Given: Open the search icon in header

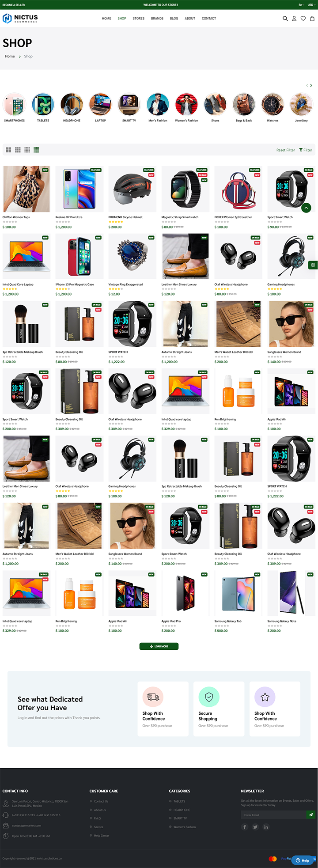Looking at the screenshot, I should point(285,19).
